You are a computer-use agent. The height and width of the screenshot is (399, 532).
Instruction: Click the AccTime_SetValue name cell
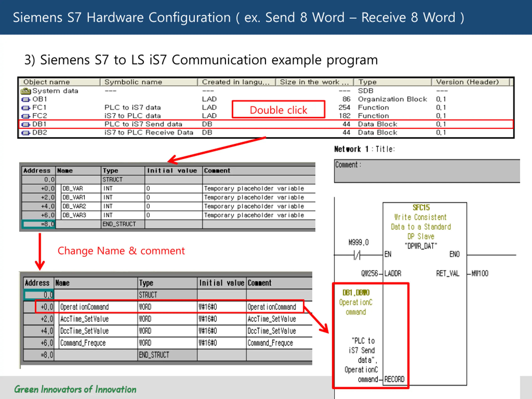coord(98,319)
